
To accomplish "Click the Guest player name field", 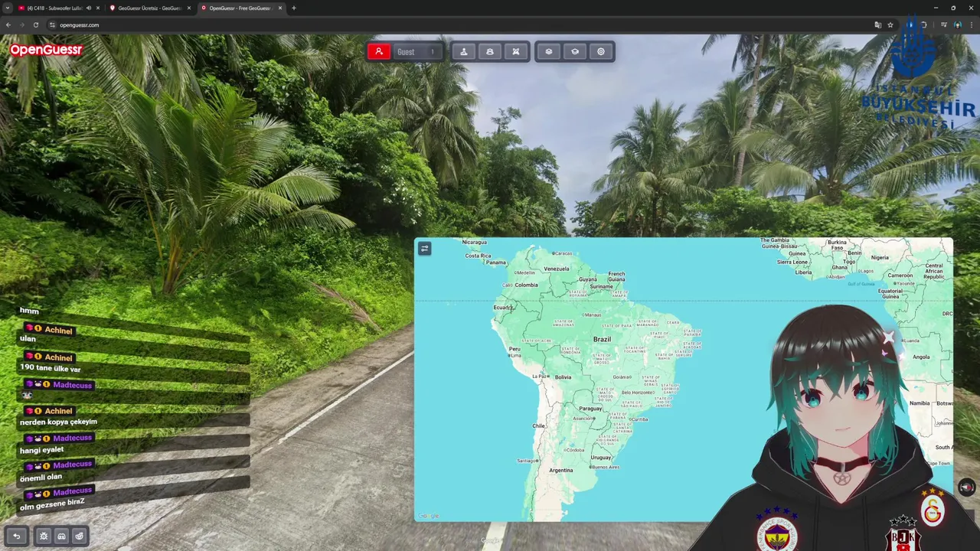I will 417,52.
